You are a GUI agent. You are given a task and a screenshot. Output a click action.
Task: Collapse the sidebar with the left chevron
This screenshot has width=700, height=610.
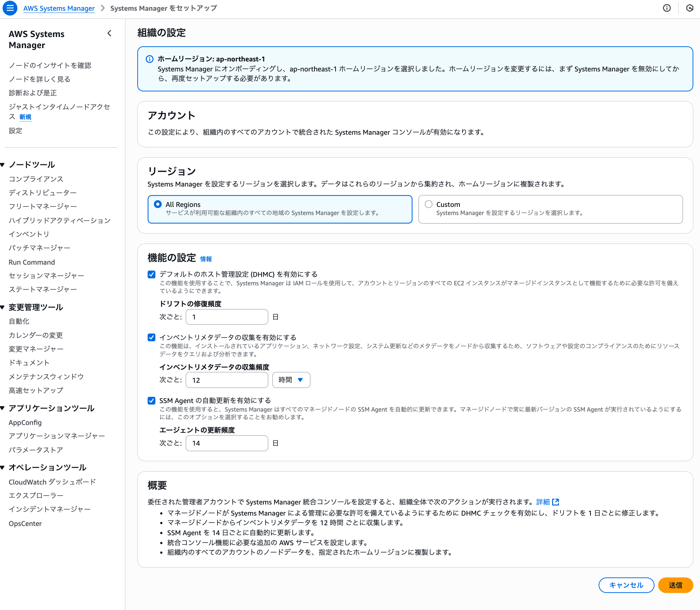(110, 33)
